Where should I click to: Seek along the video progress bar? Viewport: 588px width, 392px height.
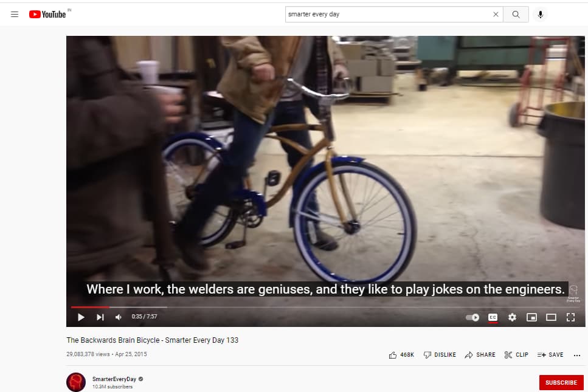coord(325,308)
